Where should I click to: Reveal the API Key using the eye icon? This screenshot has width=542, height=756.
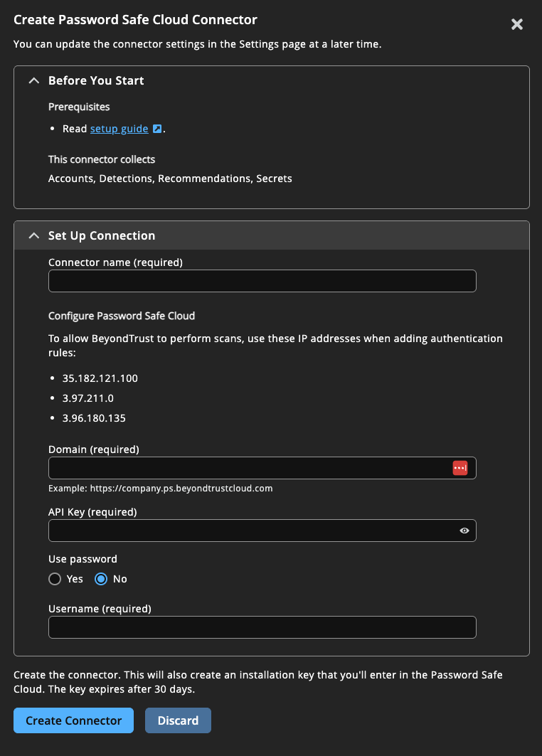click(x=464, y=530)
